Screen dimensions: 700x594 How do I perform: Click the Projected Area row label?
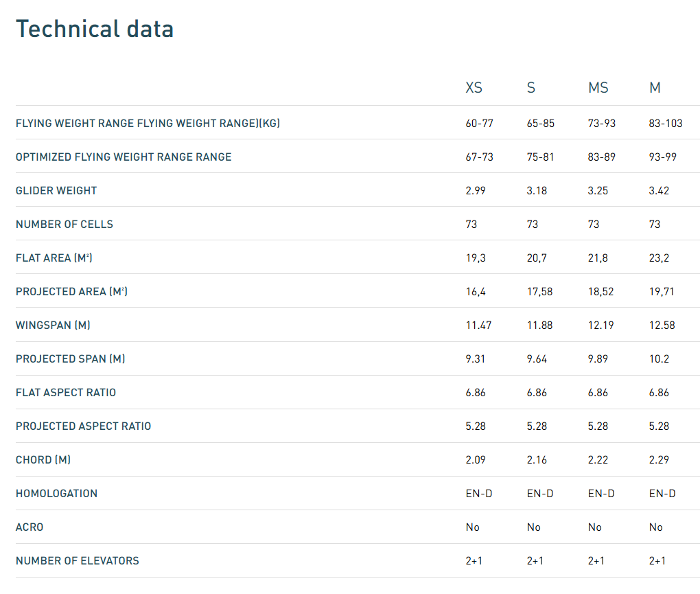71,292
